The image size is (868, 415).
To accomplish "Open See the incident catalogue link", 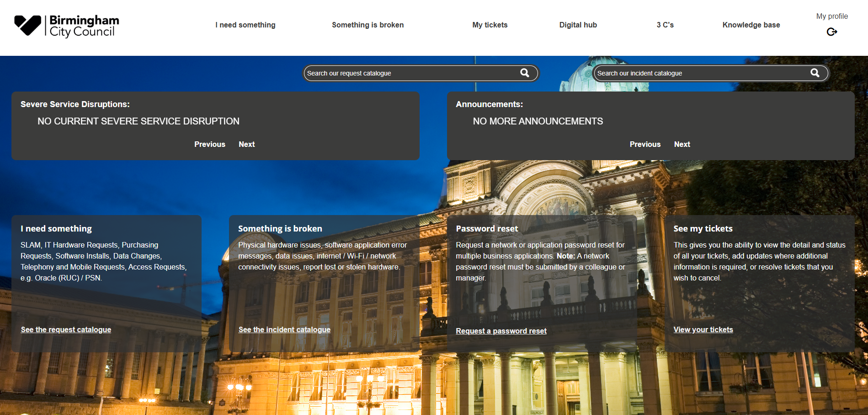I will click(284, 329).
